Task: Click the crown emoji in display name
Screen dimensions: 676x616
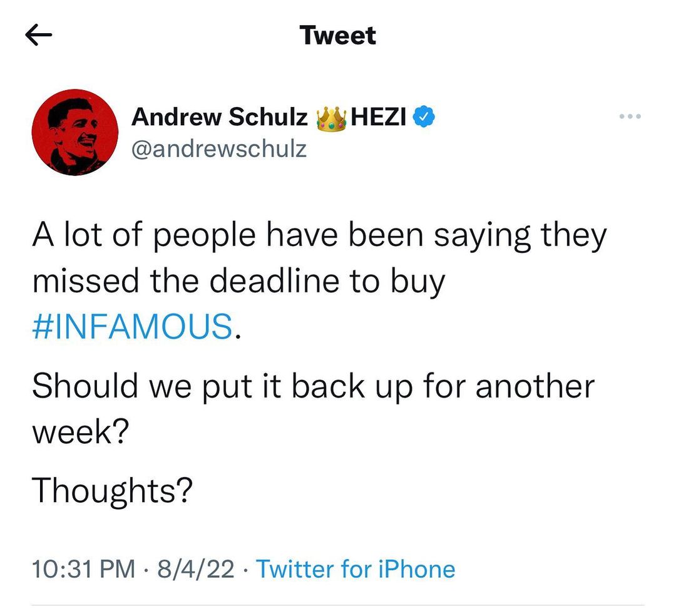Action: point(332,118)
